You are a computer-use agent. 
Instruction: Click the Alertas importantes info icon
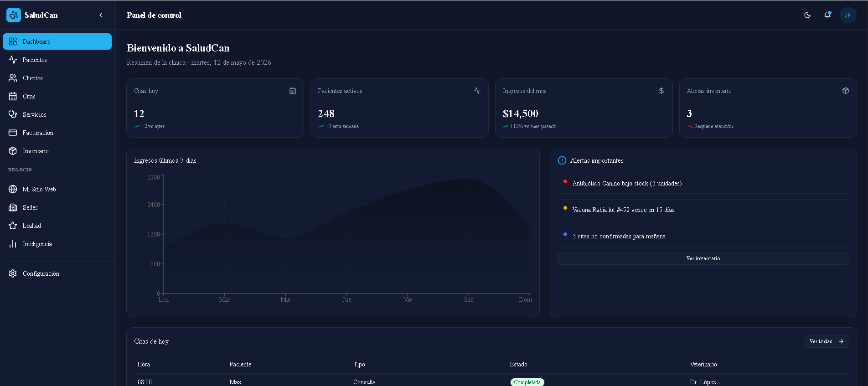562,160
